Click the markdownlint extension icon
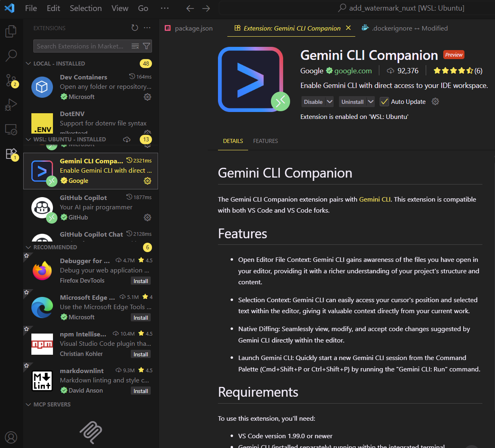 [x=42, y=381]
